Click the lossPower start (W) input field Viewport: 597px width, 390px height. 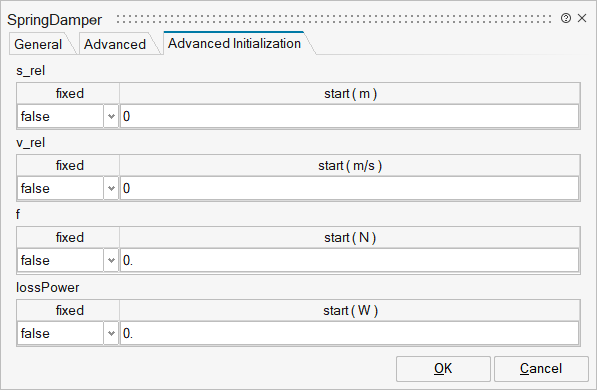350,333
